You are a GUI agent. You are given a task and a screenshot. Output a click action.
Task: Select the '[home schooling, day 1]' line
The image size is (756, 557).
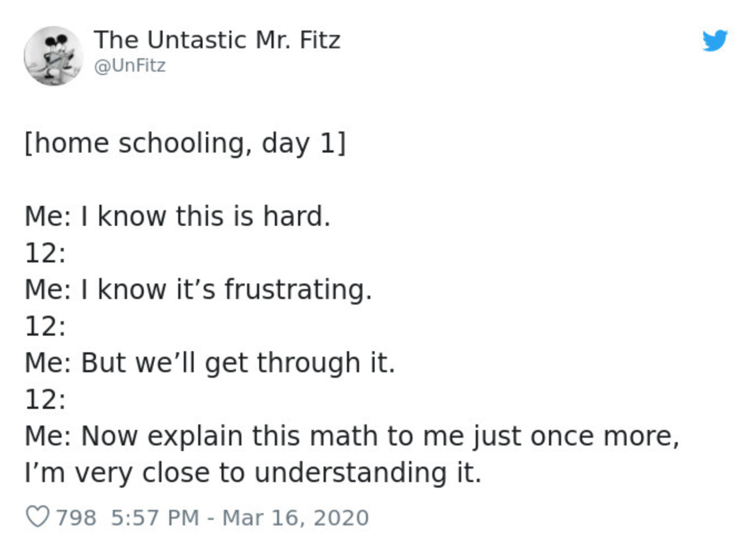click(x=185, y=143)
